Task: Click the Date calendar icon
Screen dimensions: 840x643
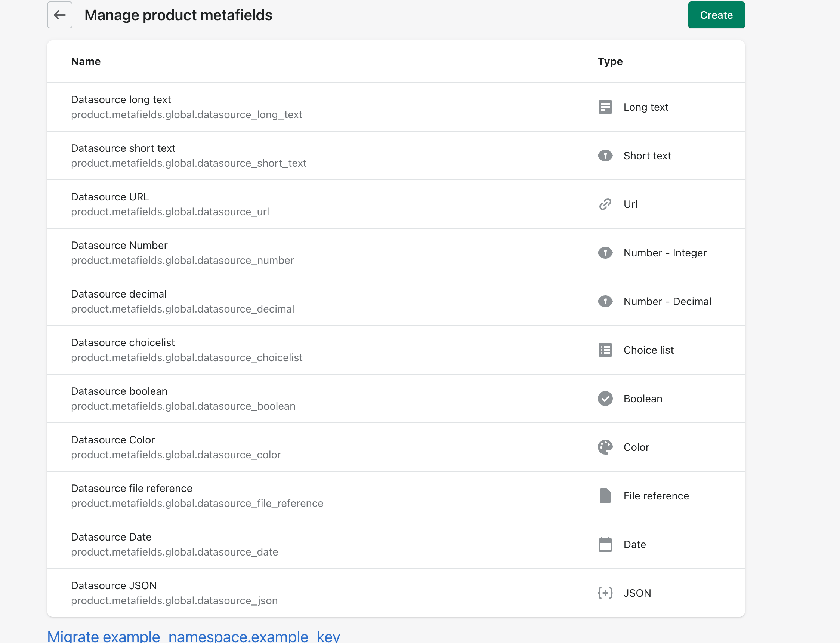Action: click(605, 544)
